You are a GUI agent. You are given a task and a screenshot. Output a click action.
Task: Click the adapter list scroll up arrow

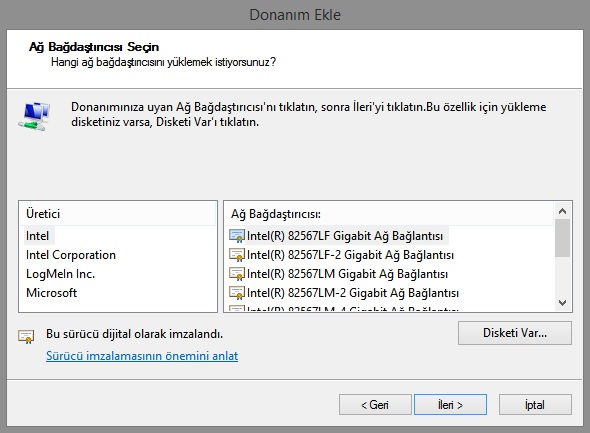pos(563,211)
